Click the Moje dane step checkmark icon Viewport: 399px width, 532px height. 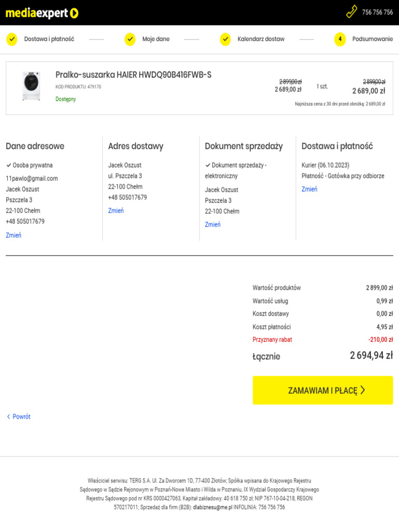coord(130,39)
